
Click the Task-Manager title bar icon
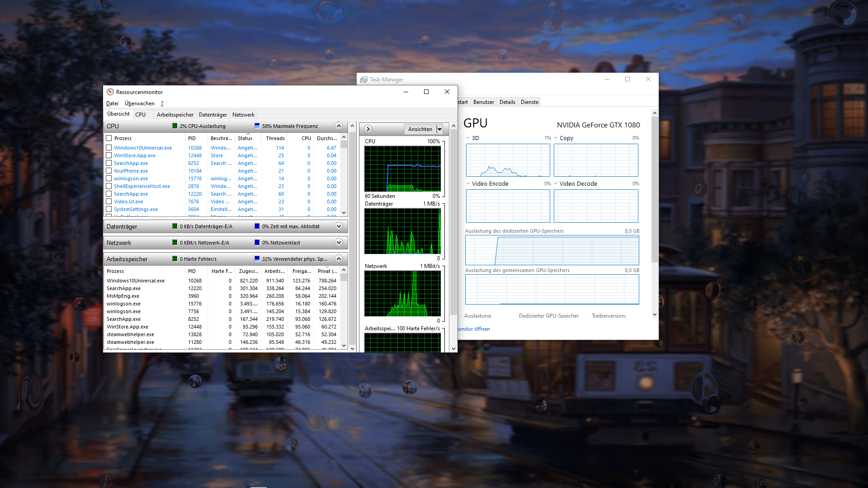(364, 80)
